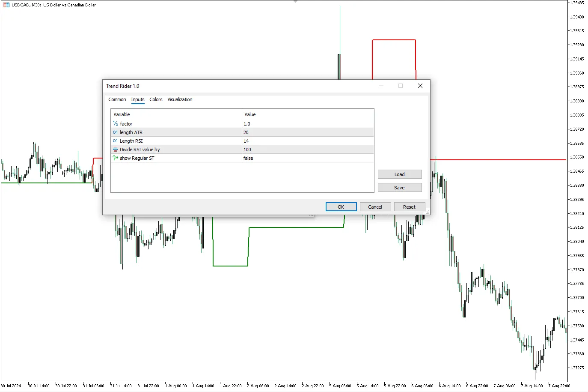Click the Variable column header
The width and height of the screenshot is (588, 392).
point(176,114)
